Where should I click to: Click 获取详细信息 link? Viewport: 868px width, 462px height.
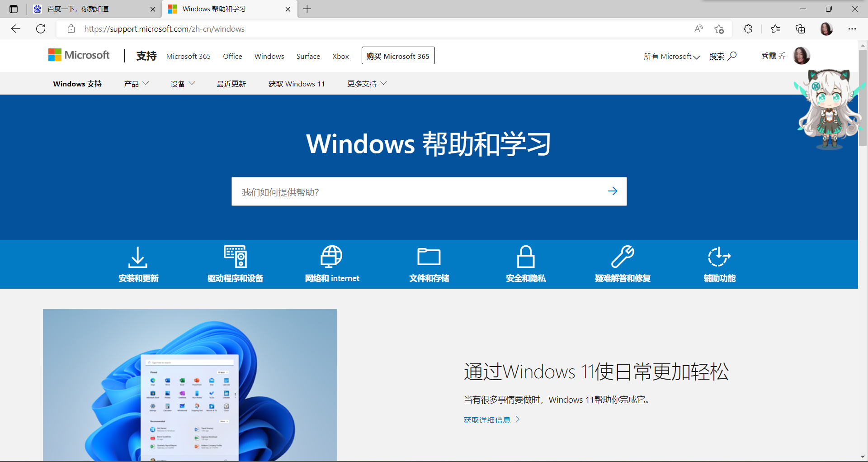492,420
